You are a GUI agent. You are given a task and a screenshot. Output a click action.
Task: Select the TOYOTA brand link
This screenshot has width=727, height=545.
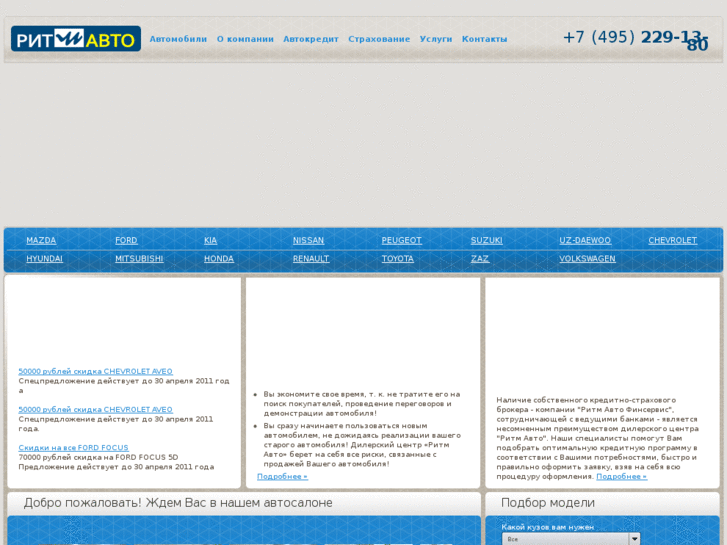[x=397, y=259]
